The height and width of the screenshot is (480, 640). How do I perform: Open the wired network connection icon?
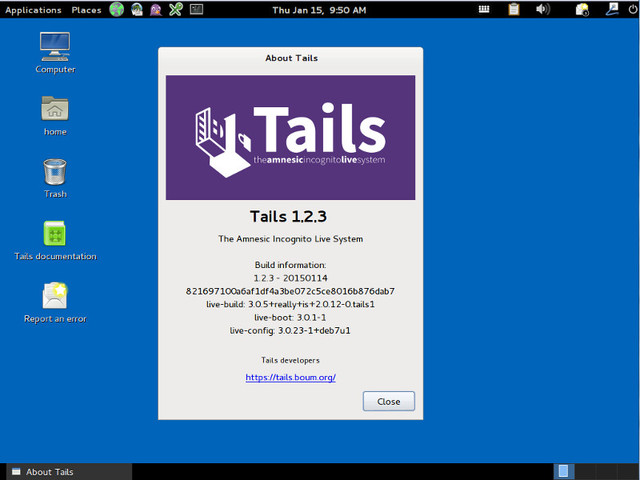612,9
